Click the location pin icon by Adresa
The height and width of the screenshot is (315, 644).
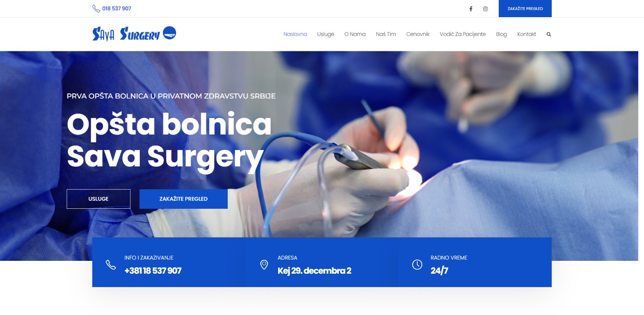point(264,265)
